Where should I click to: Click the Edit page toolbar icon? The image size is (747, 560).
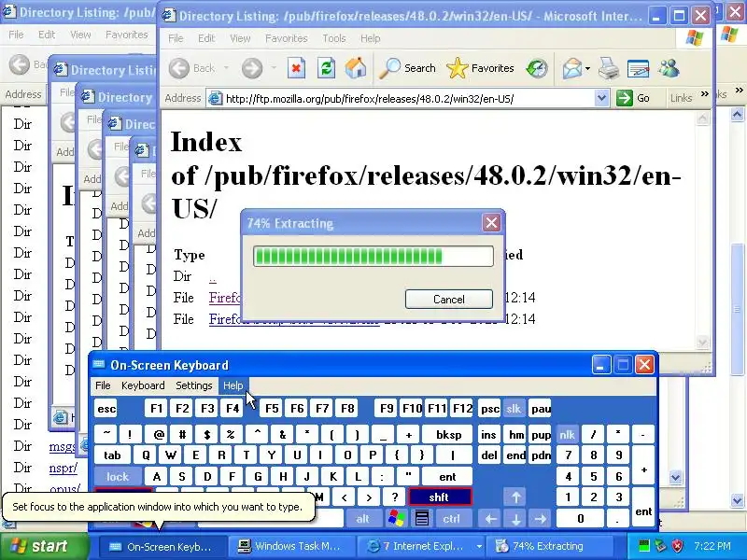(x=639, y=68)
